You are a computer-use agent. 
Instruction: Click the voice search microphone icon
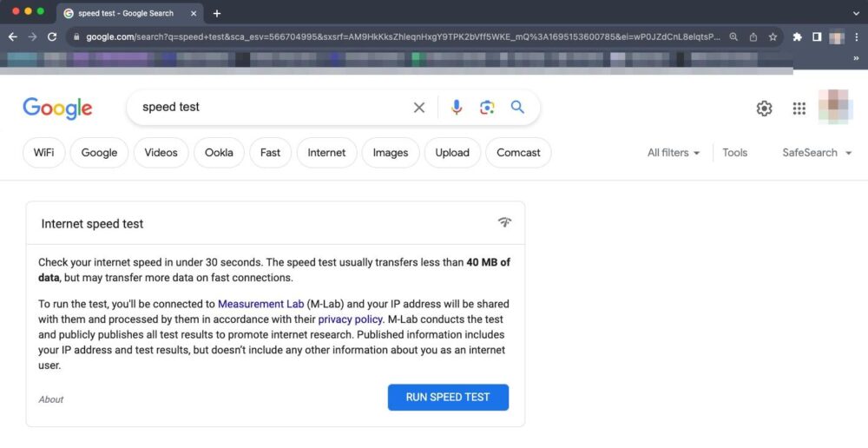457,108
